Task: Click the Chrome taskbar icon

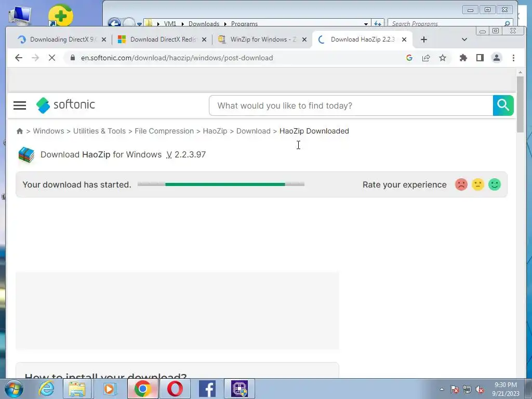Action: pyautogui.click(x=142, y=389)
